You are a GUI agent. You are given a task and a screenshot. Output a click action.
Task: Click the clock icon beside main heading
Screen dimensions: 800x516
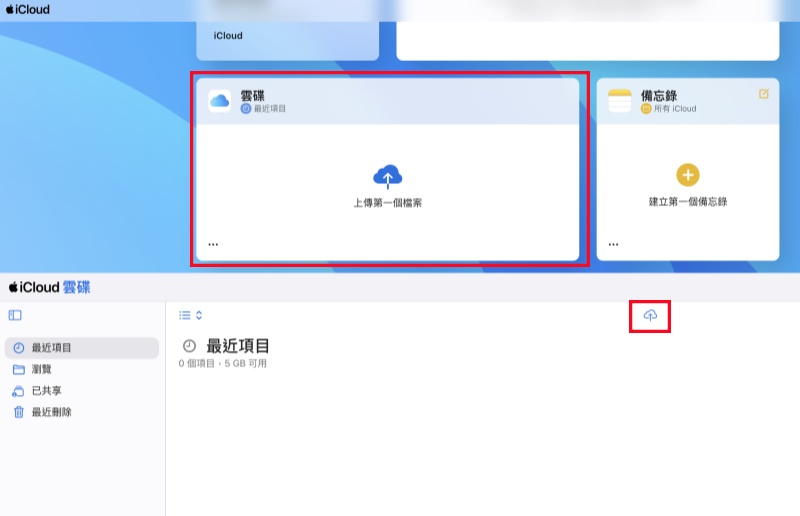click(x=189, y=346)
